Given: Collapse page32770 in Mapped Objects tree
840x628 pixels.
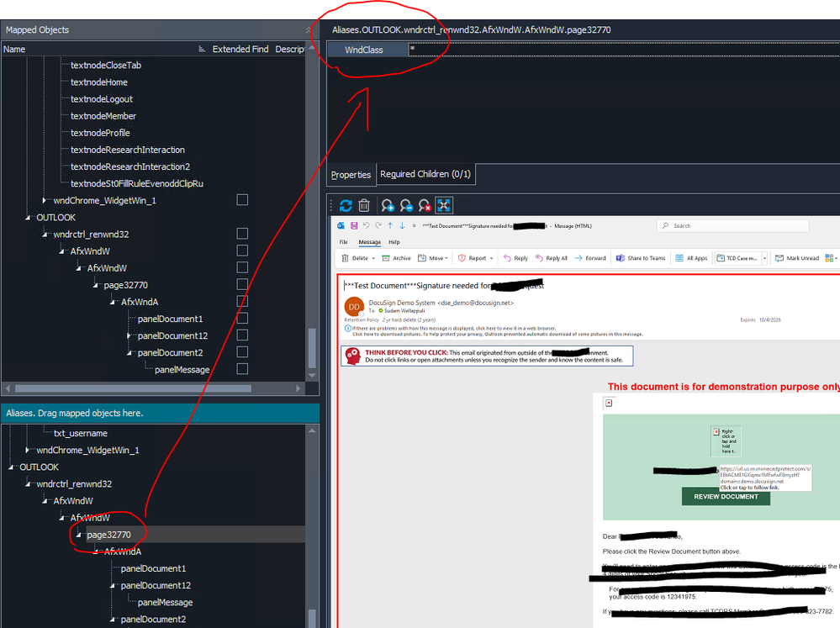Looking at the screenshot, I should point(95,285).
